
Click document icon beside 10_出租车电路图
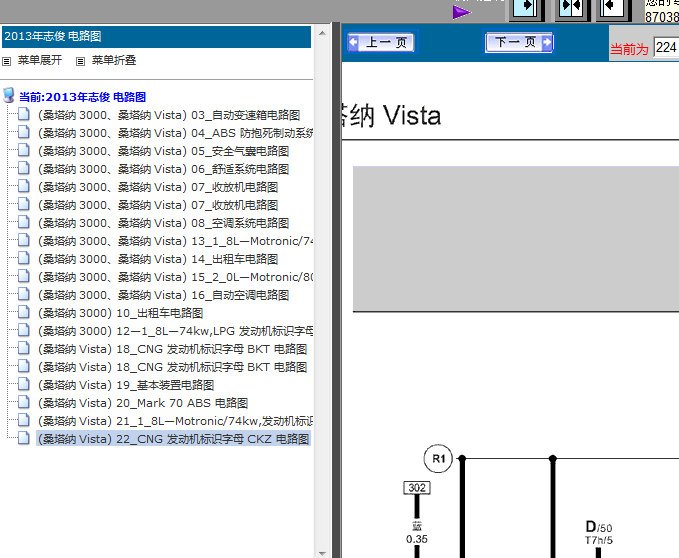click(x=24, y=312)
